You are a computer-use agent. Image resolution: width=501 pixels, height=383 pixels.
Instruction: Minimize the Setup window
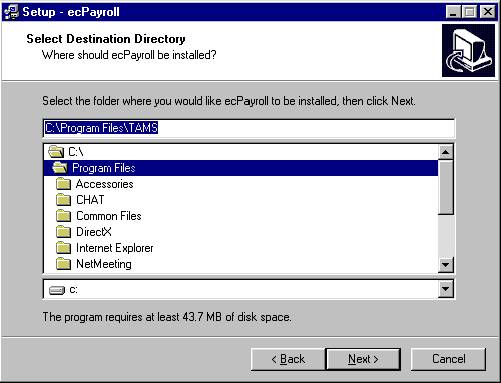pos(453,12)
